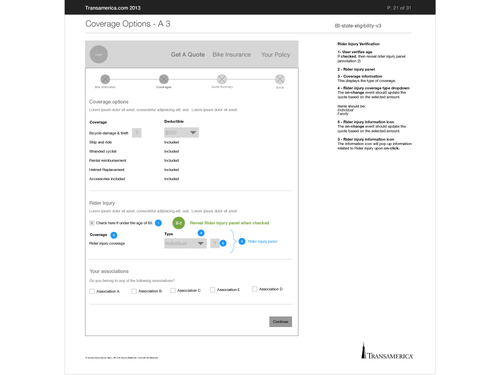Select the last progress step circle
Image resolution: width=500 pixels, height=375 pixels.
tap(280, 79)
